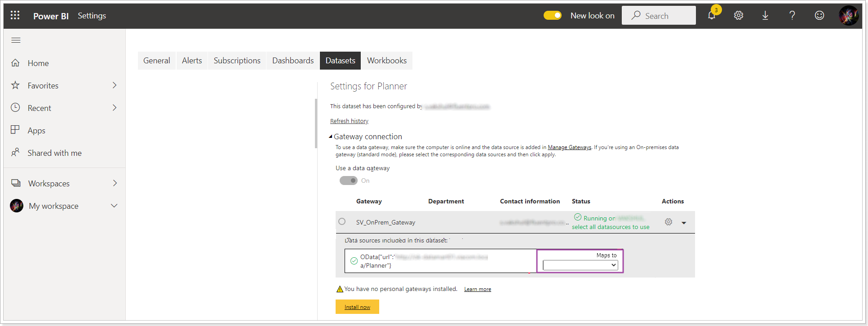Screen dimensions: 868x326
Task: Click the Gateway column header
Action: point(369,201)
